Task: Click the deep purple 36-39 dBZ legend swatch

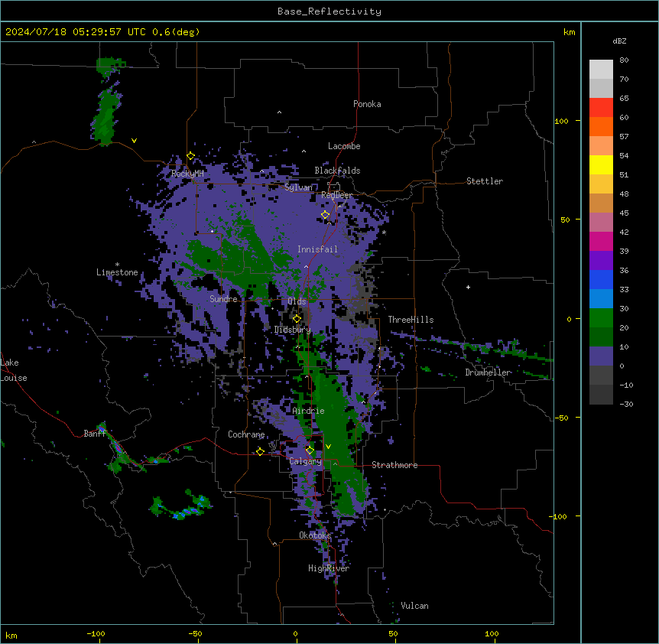Action: [601, 261]
